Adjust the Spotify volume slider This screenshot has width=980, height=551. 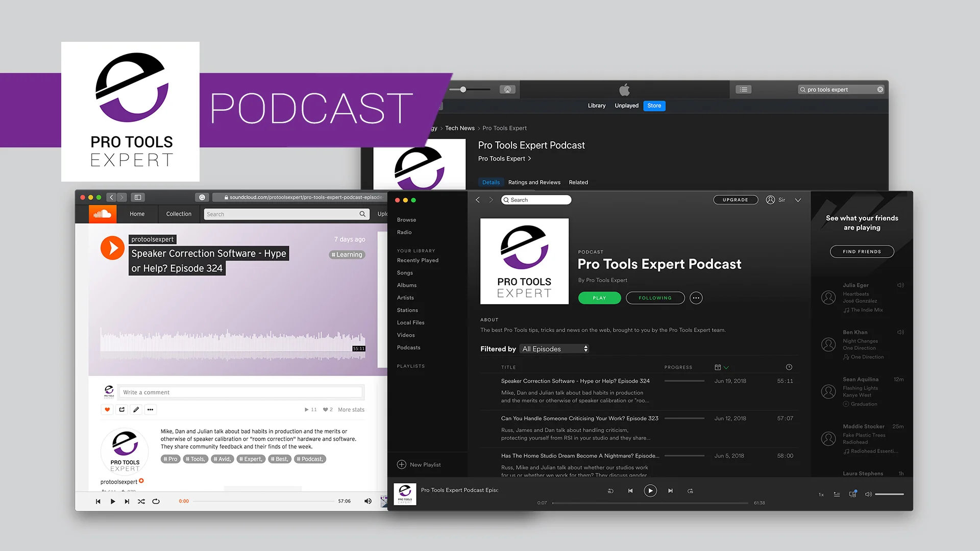click(x=889, y=494)
